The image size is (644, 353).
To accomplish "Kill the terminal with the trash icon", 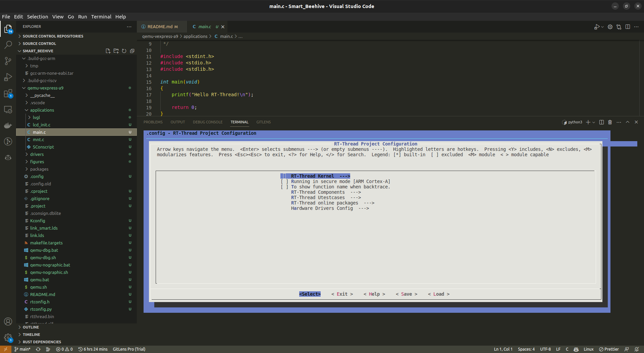I will (x=610, y=122).
